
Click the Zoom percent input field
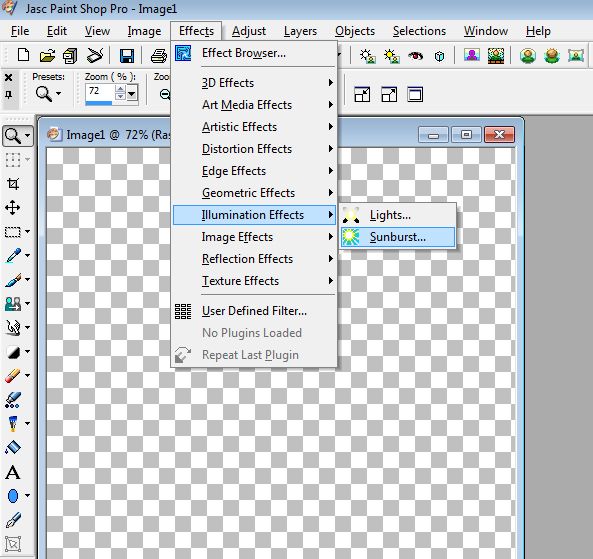click(100, 92)
